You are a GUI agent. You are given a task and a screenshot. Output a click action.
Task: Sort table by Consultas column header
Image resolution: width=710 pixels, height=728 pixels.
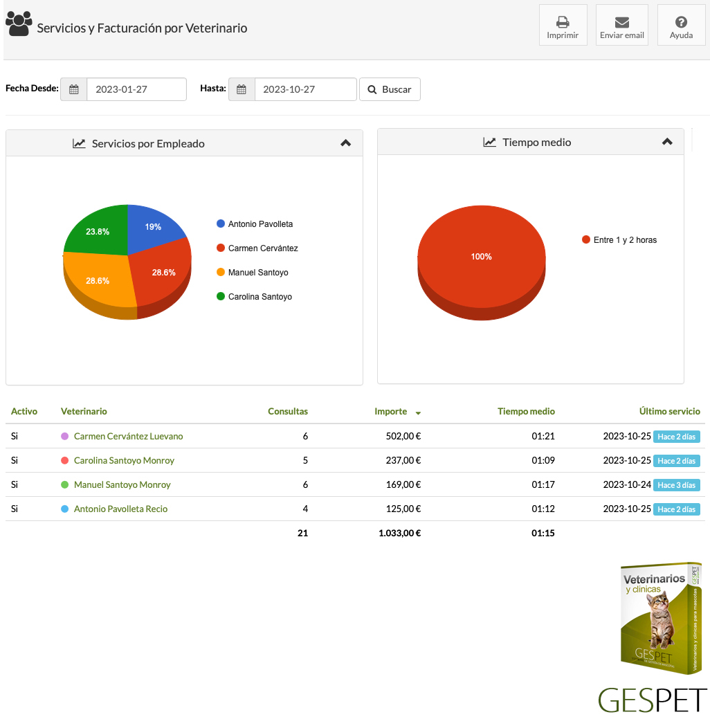click(288, 411)
